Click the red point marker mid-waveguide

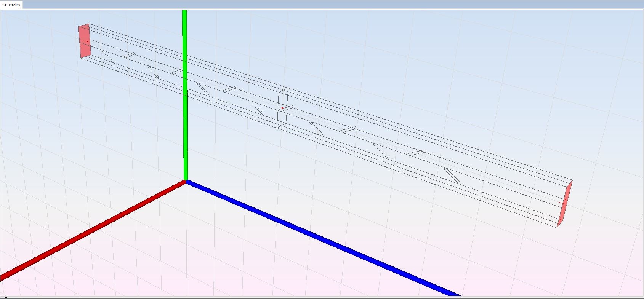pos(282,108)
